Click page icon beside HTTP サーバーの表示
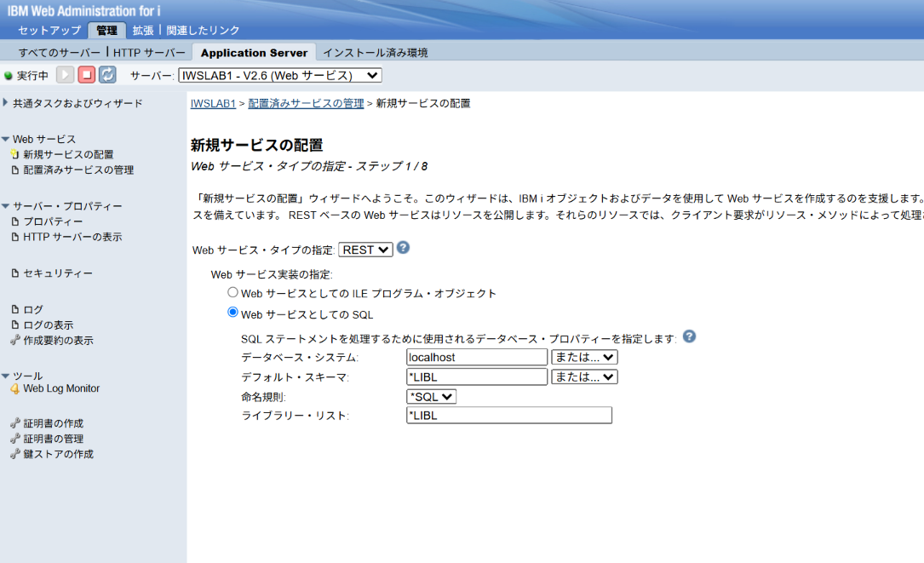This screenshot has width=924, height=563. tap(15, 237)
